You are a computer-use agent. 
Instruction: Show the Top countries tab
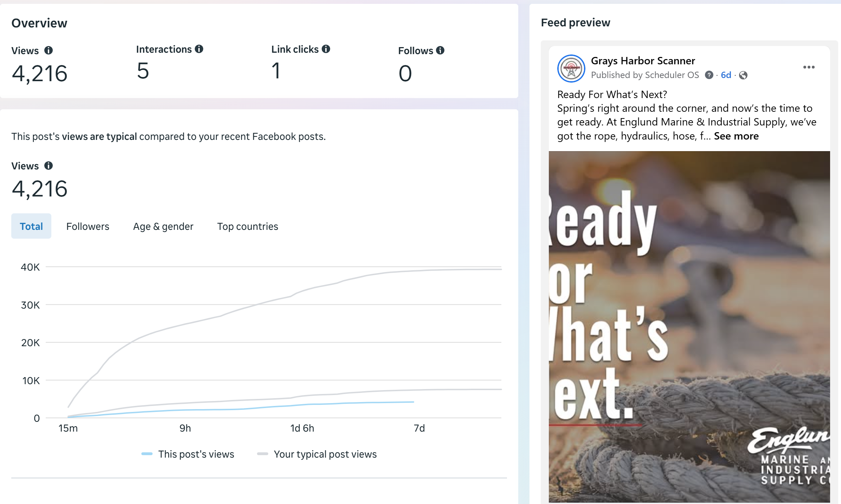(x=248, y=226)
